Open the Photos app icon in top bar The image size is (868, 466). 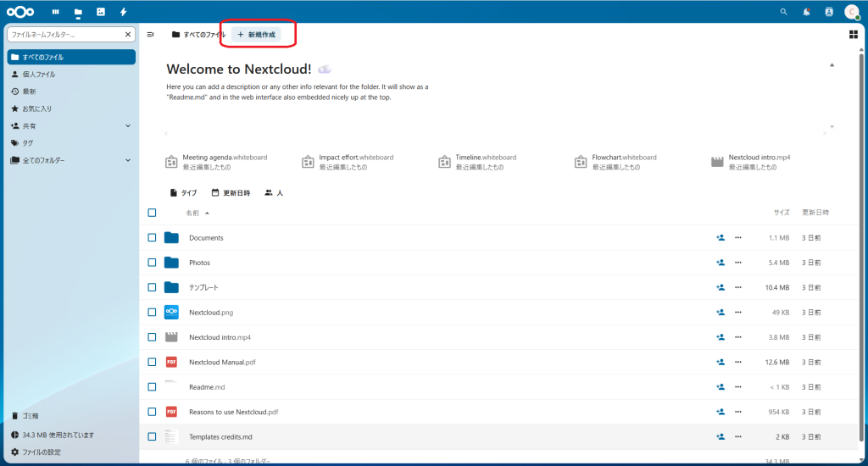101,12
